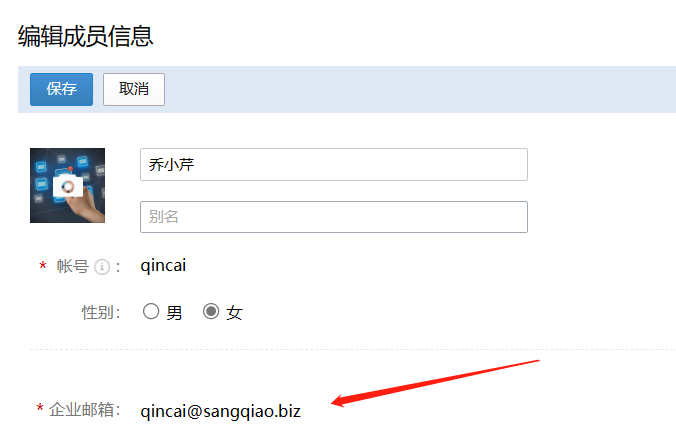The width and height of the screenshot is (676, 445).
Task: Click the 女 label text
Action: point(235,313)
